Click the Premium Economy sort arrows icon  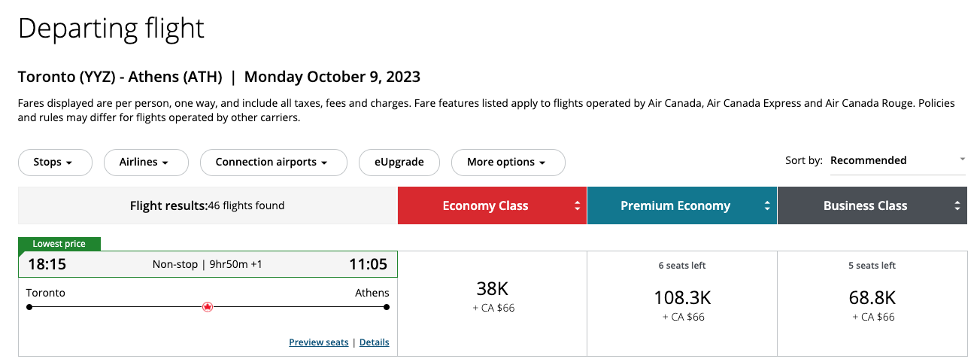coord(767,206)
